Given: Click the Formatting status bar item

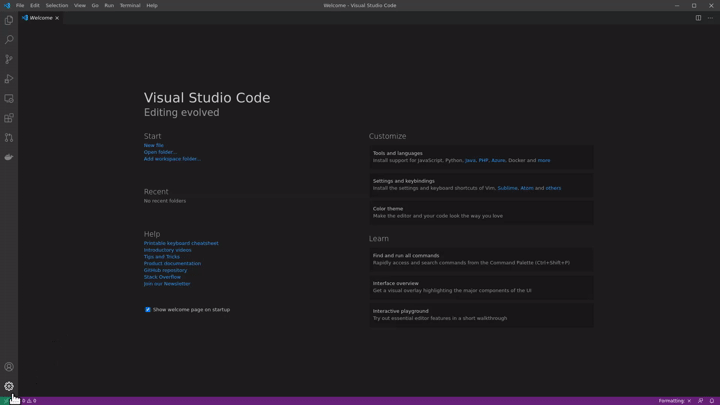Looking at the screenshot, I should click(x=675, y=401).
